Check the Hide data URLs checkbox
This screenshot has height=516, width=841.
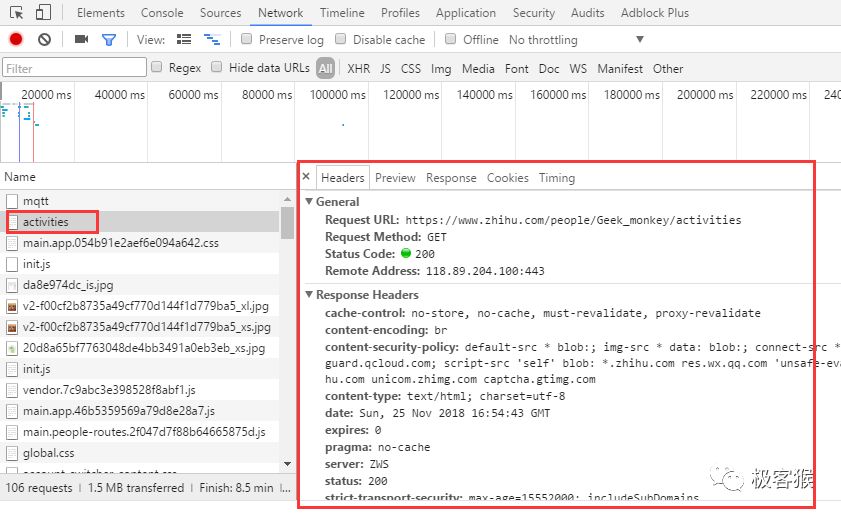[217, 67]
